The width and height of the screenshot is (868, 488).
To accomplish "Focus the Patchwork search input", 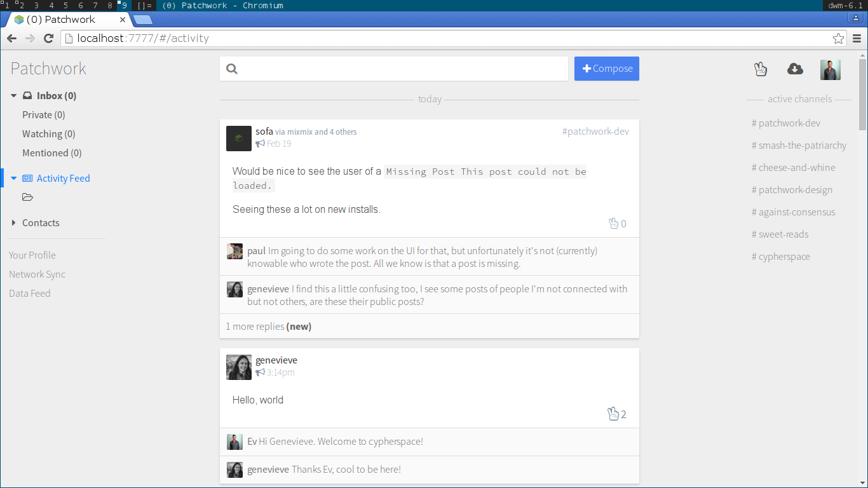I will coord(394,69).
